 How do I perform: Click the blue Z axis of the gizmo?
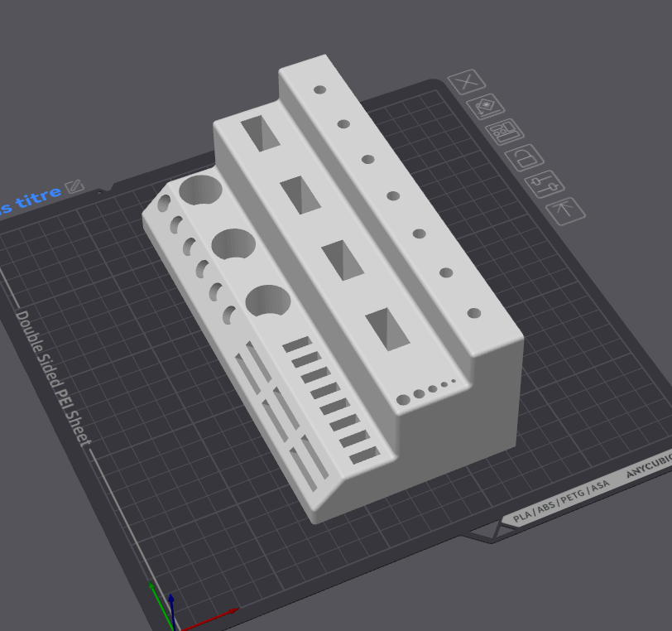tap(170, 605)
